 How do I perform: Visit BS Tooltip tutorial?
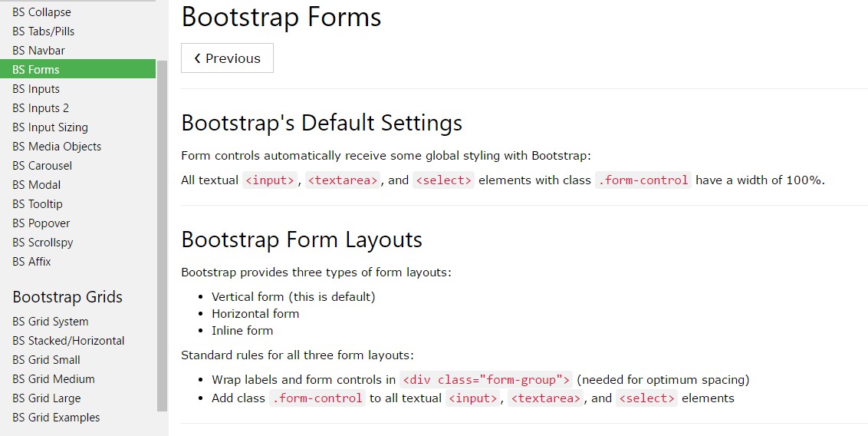(37, 204)
